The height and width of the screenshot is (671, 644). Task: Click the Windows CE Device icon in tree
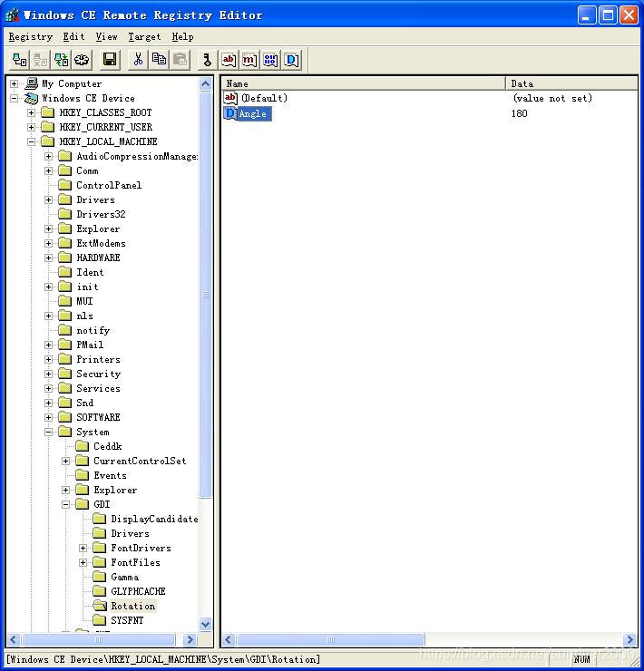pos(32,99)
